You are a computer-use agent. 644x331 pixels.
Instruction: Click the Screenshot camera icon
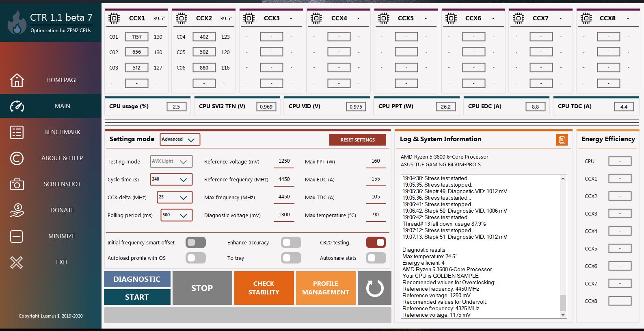17,184
